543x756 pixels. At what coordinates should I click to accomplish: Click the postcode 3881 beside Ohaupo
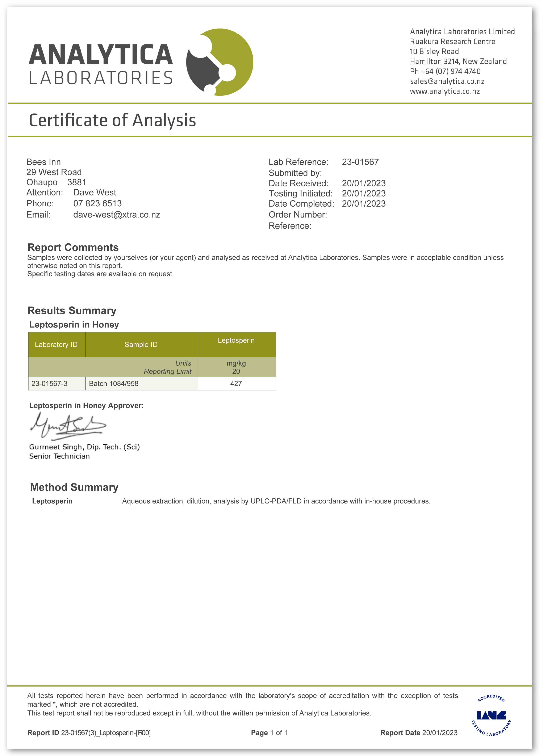(x=77, y=182)
